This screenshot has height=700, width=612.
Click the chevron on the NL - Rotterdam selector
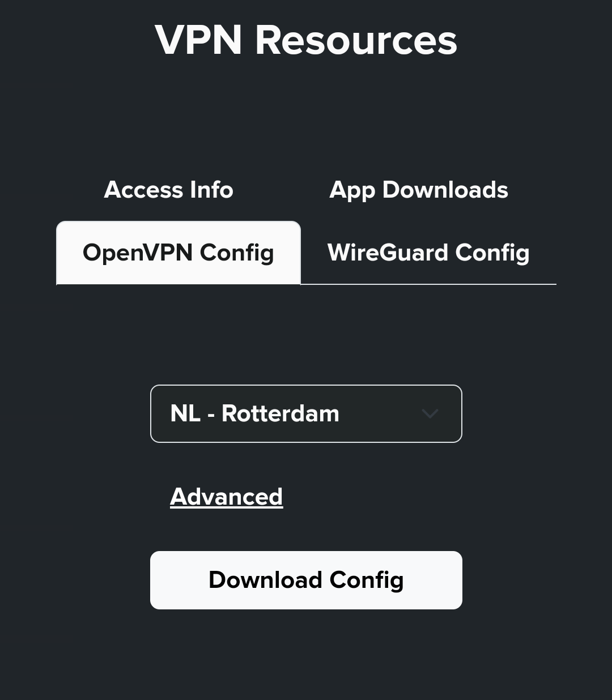pos(430,413)
